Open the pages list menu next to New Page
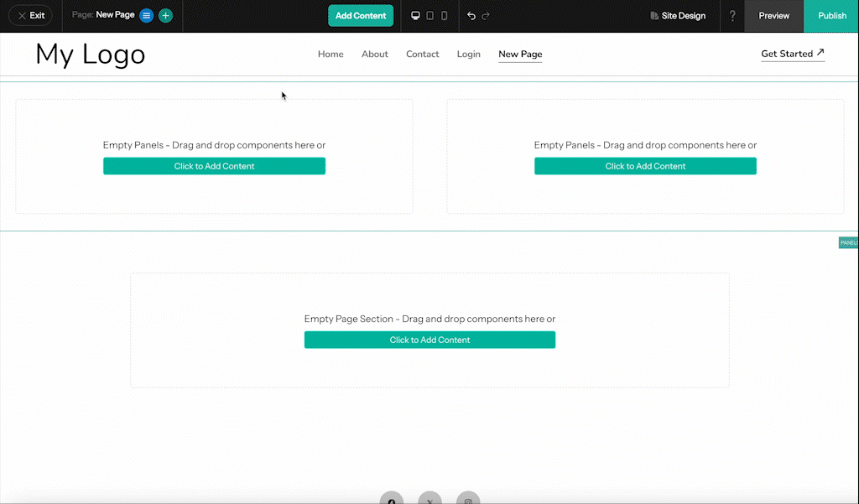The image size is (859, 504). 145,15
